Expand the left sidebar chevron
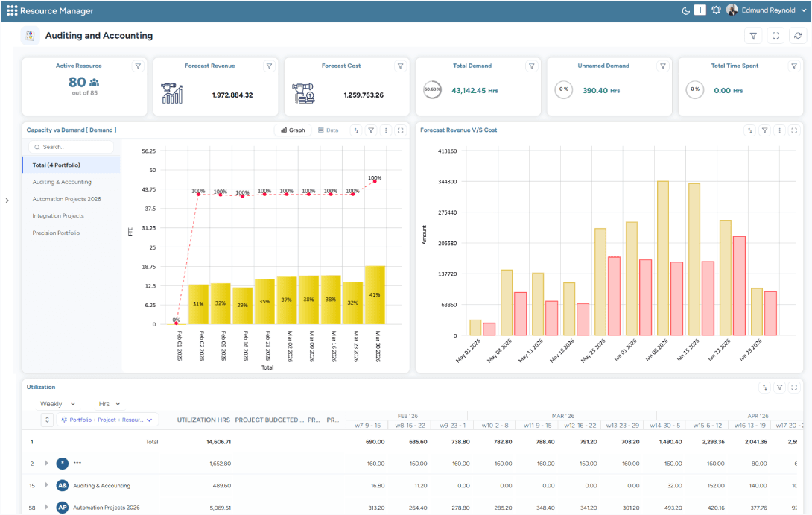Screen dimensions: 812x515 (x=7, y=200)
